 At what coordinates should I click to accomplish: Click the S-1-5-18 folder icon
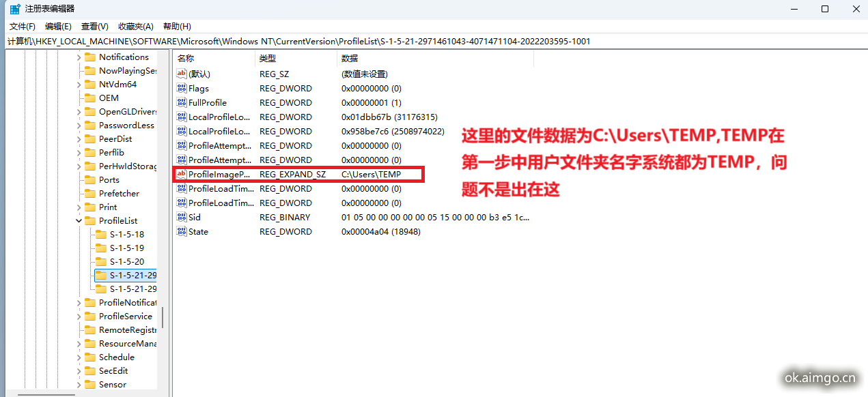pos(100,235)
